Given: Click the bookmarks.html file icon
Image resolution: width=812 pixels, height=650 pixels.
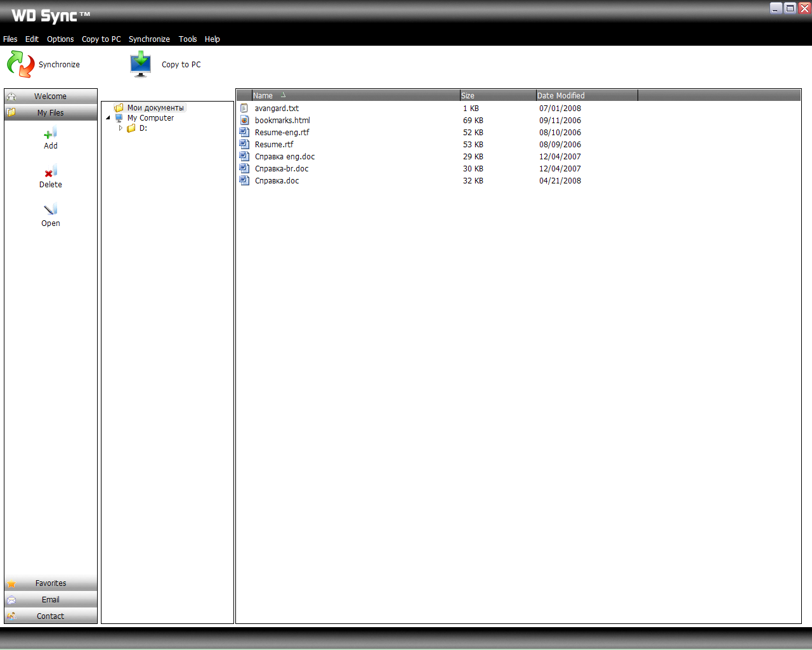Looking at the screenshot, I should 244,120.
